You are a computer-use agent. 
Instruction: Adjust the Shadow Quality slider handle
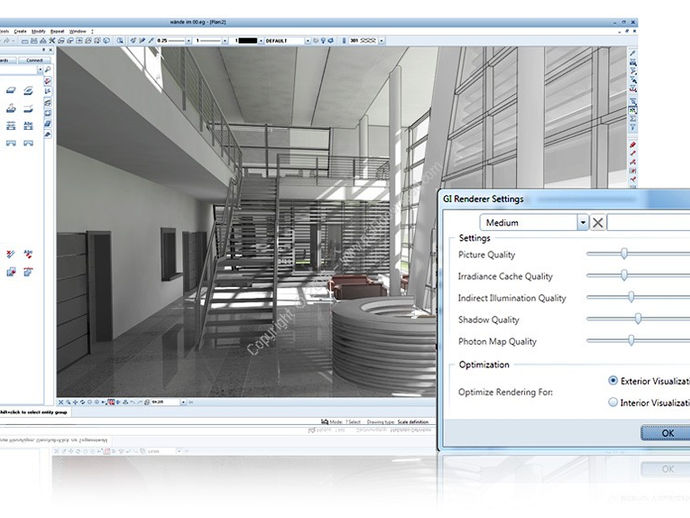pos(638,319)
